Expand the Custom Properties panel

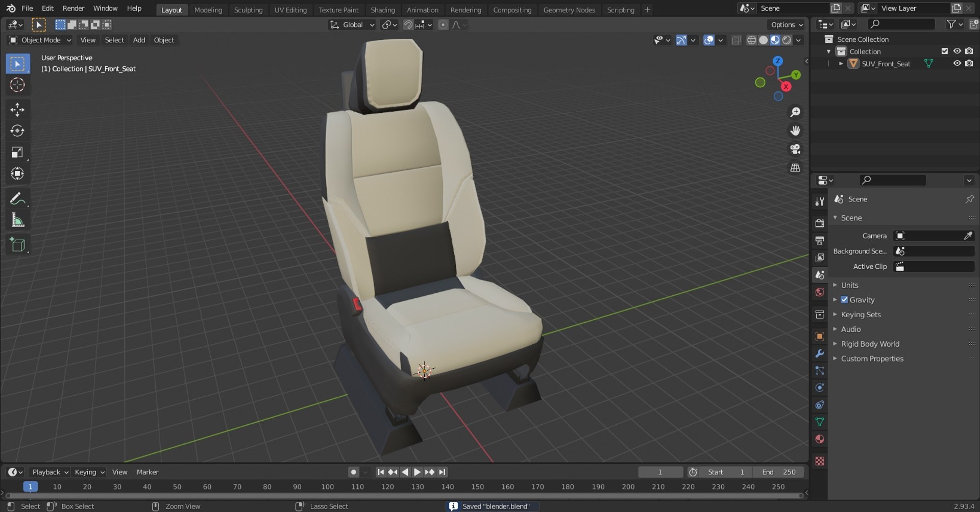(872, 359)
